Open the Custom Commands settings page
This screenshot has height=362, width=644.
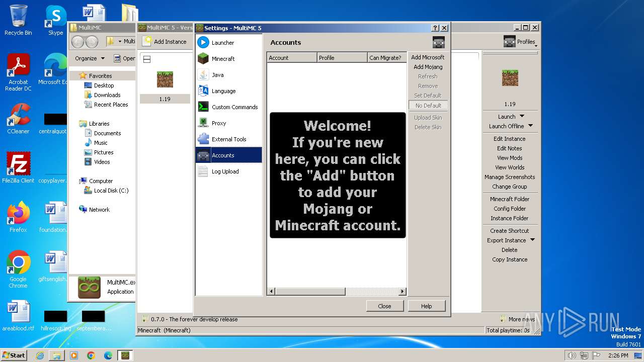[x=229, y=107]
